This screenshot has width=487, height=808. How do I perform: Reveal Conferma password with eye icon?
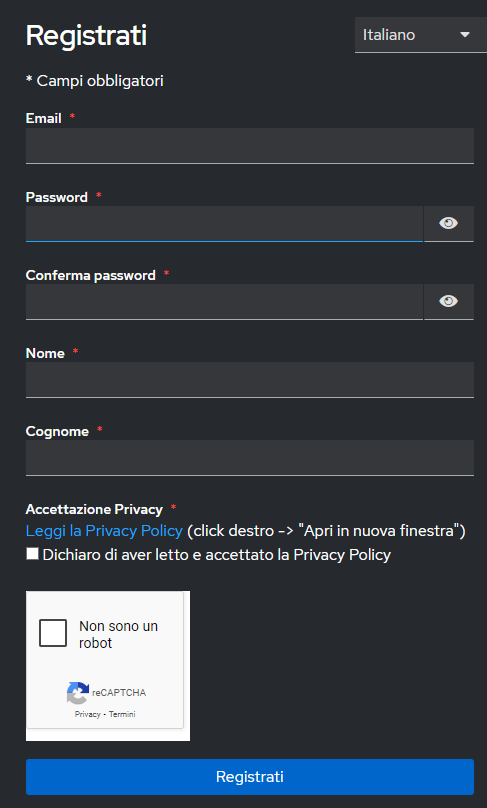449,301
